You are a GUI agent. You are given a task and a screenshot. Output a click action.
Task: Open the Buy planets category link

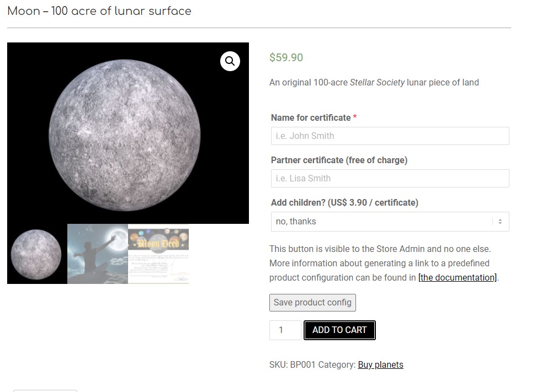point(381,365)
